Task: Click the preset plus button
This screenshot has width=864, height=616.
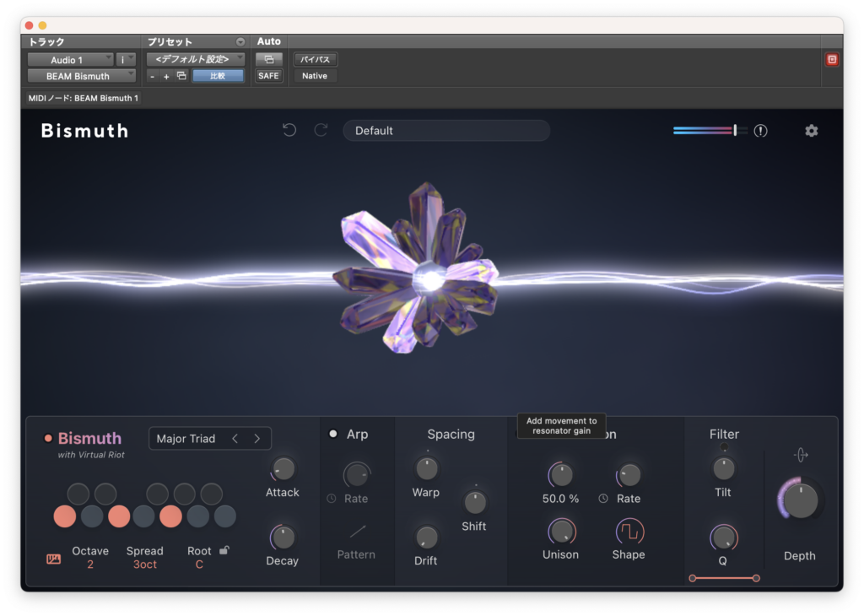Action: 166,76
